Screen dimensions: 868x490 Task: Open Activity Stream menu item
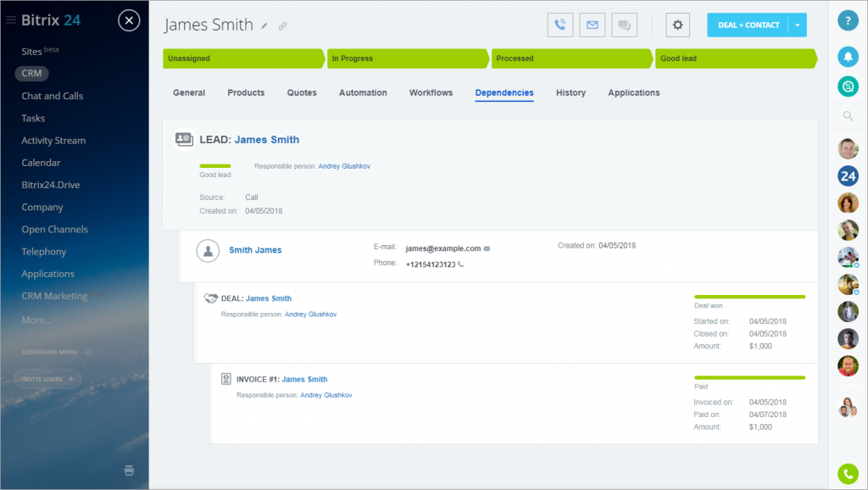pos(53,141)
